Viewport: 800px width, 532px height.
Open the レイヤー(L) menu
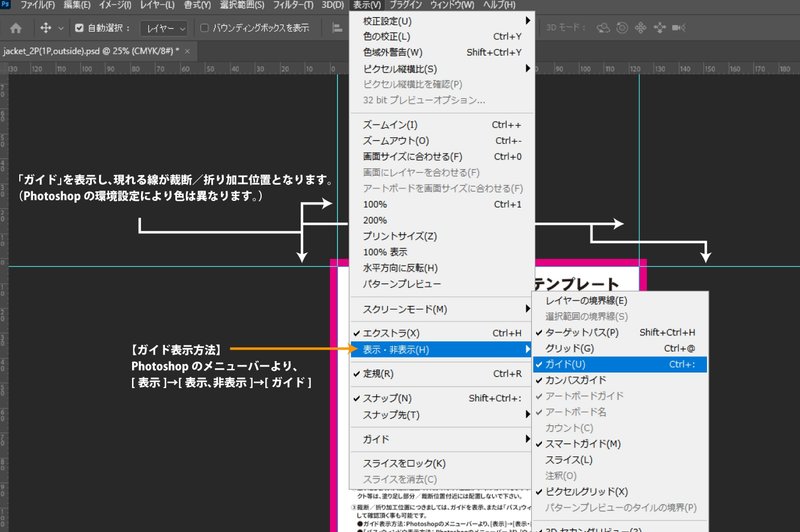157,5
